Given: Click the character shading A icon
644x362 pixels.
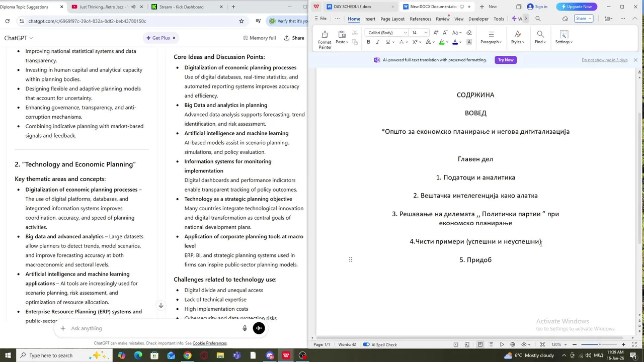Looking at the screenshot, I should [469, 42].
